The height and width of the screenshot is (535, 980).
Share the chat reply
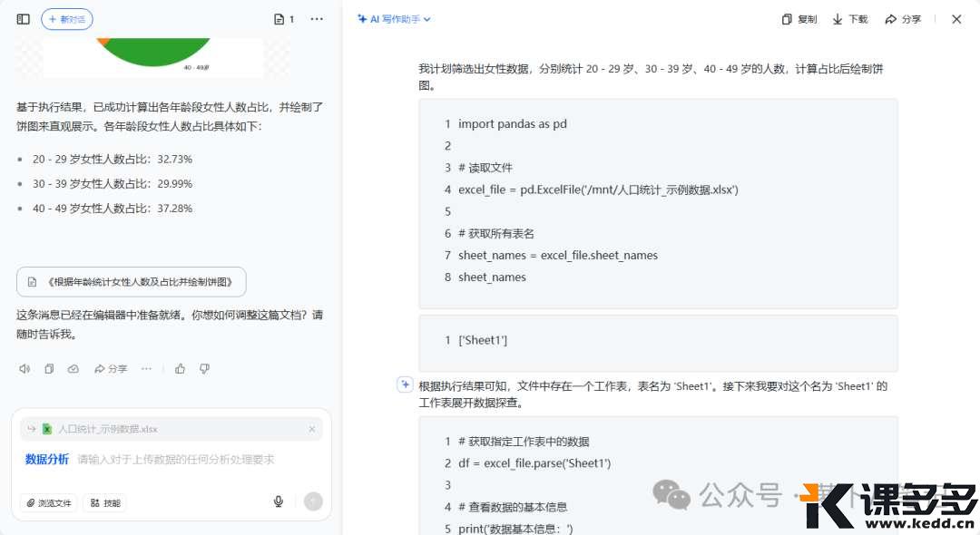tap(110, 369)
